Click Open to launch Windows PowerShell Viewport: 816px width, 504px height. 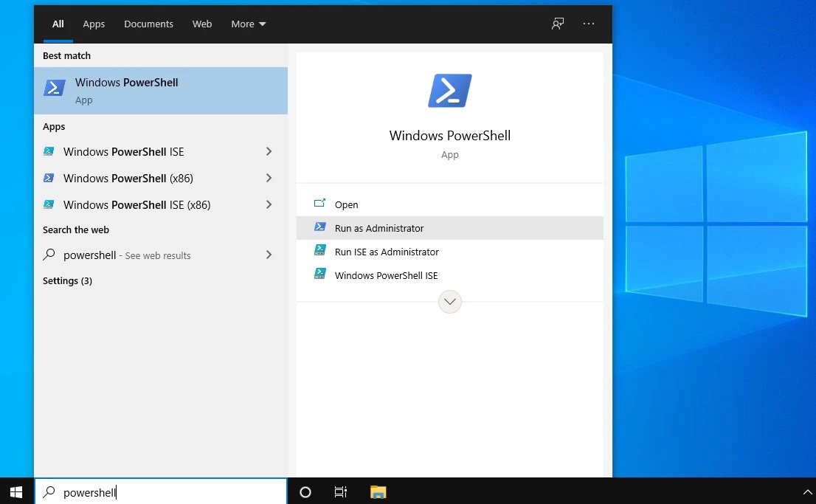pos(346,204)
